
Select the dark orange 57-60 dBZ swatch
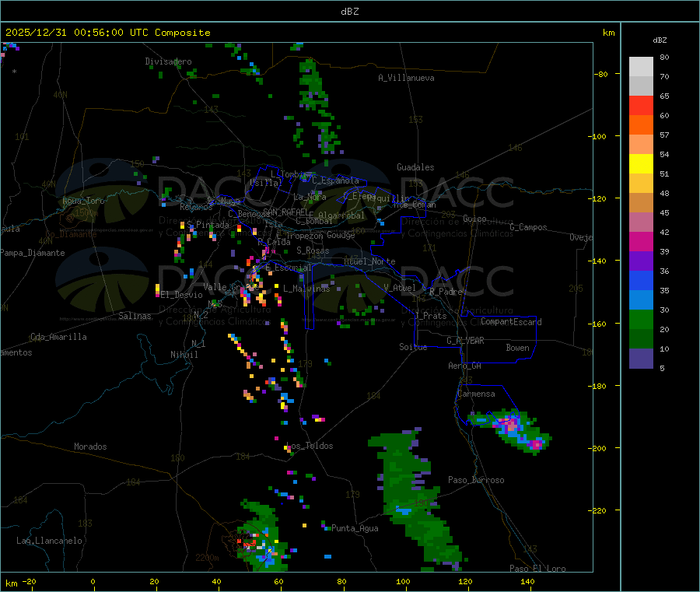pyautogui.click(x=641, y=125)
